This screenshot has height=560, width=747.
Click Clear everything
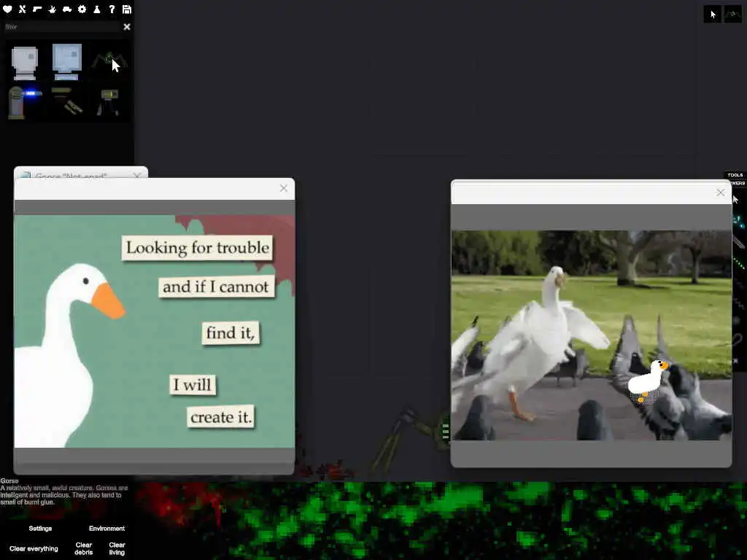(34, 548)
